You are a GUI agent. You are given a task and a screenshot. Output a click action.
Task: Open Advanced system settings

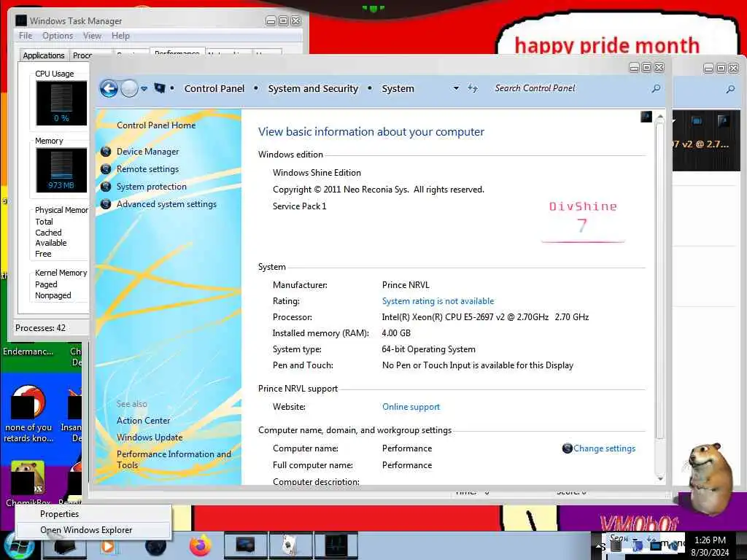click(x=167, y=204)
